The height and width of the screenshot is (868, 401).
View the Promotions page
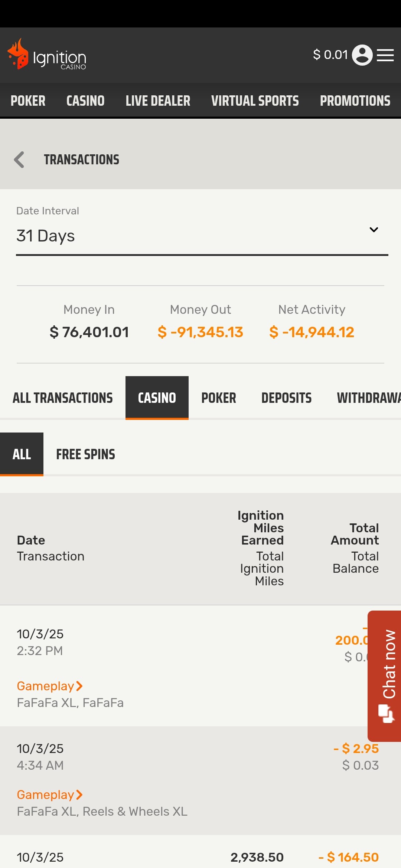click(355, 101)
